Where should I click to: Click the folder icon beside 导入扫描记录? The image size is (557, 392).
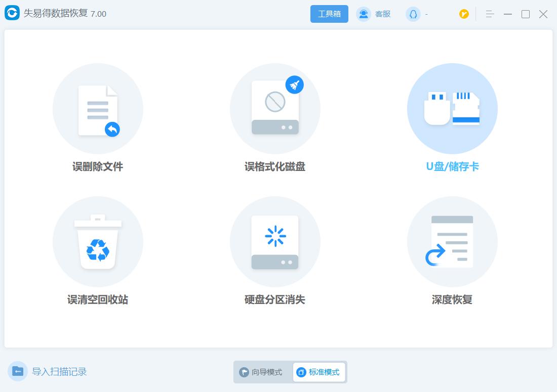(18, 371)
